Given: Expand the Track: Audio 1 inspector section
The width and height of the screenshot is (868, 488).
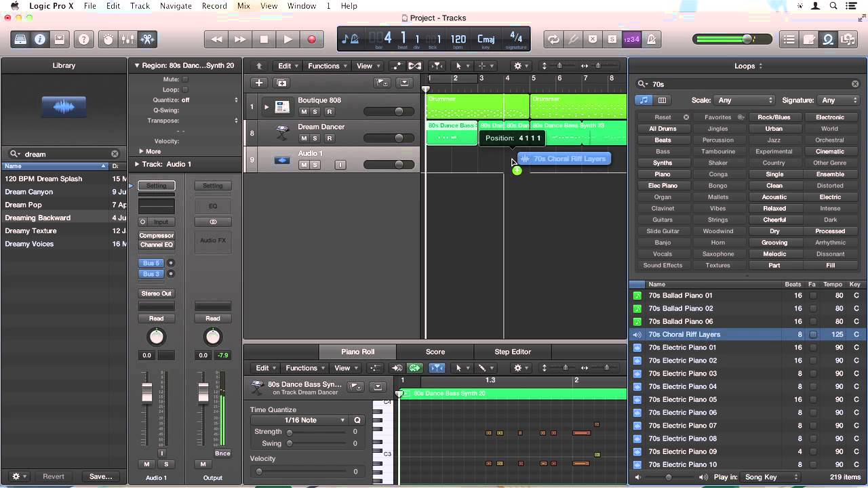Looking at the screenshot, I should tap(137, 164).
